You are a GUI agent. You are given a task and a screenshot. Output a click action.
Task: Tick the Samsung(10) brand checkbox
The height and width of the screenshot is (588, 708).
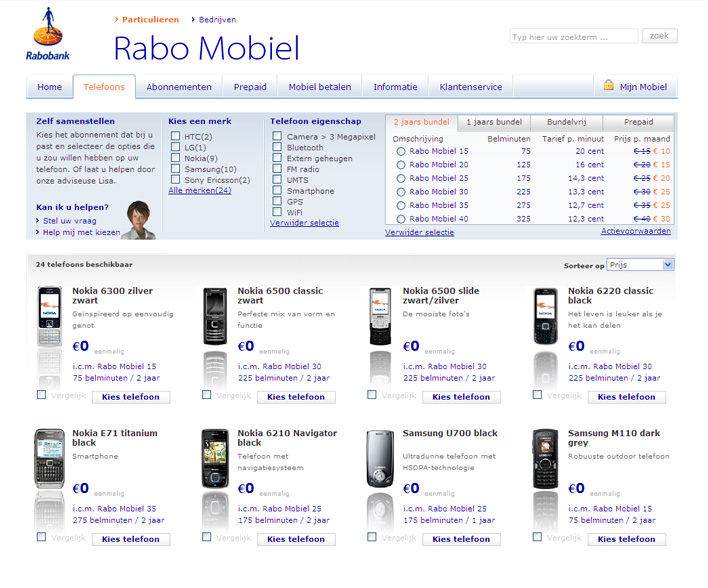coord(176,168)
